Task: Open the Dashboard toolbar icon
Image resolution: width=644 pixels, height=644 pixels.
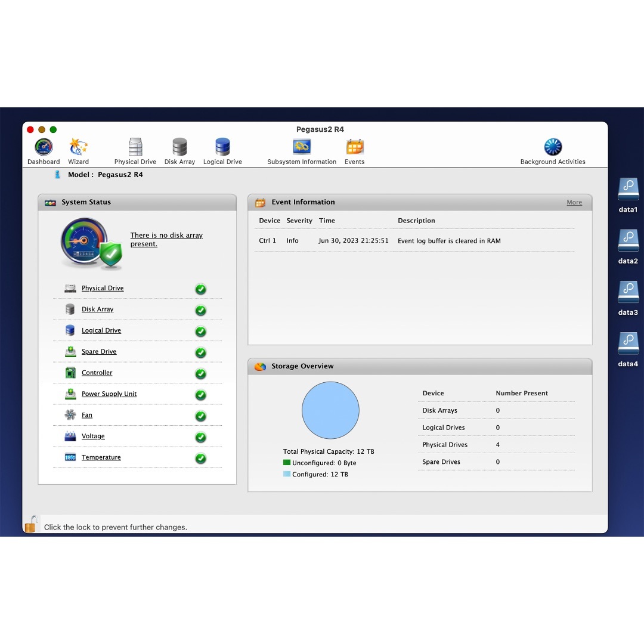Action: click(x=44, y=151)
